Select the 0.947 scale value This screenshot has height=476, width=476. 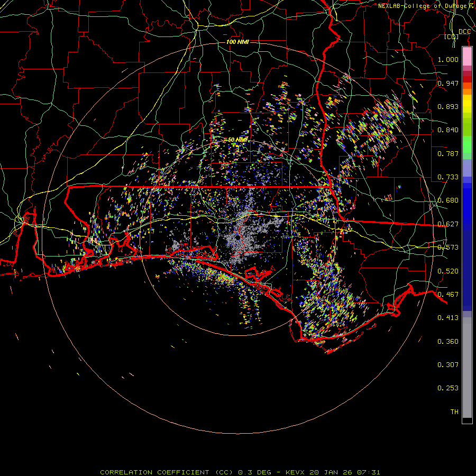[x=448, y=83]
